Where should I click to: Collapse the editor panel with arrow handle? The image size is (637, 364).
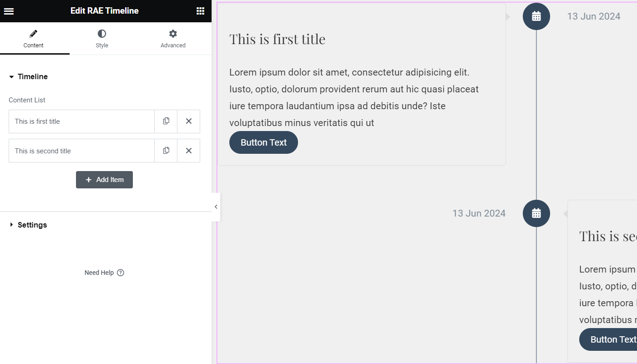[216, 207]
